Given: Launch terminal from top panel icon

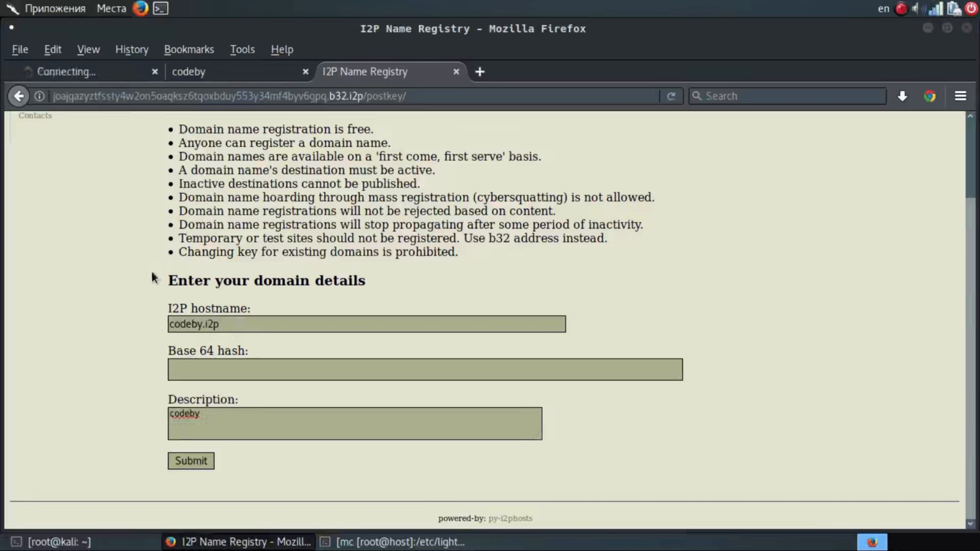Looking at the screenshot, I should click(x=160, y=9).
